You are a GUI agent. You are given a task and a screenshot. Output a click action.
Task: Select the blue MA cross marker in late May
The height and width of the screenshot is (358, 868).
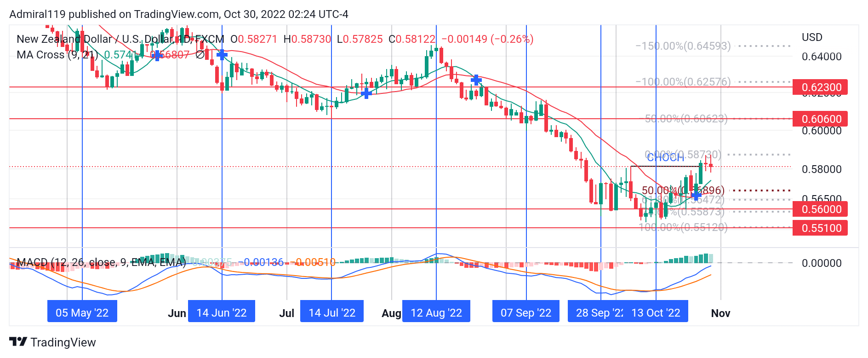point(157,56)
